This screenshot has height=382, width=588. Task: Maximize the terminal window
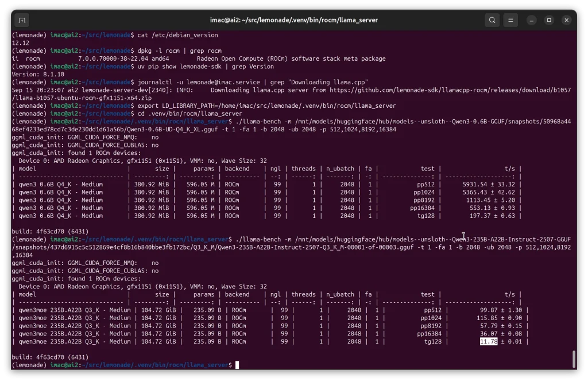coord(549,20)
